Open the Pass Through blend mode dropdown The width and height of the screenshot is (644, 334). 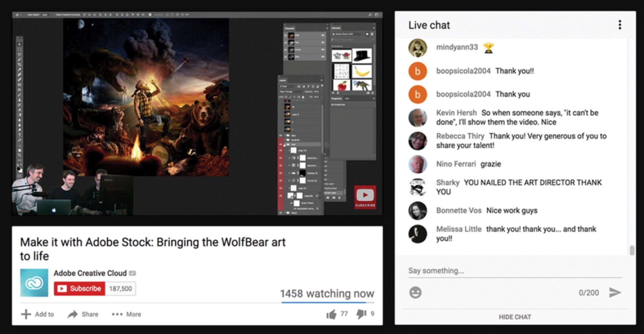(x=291, y=92)
